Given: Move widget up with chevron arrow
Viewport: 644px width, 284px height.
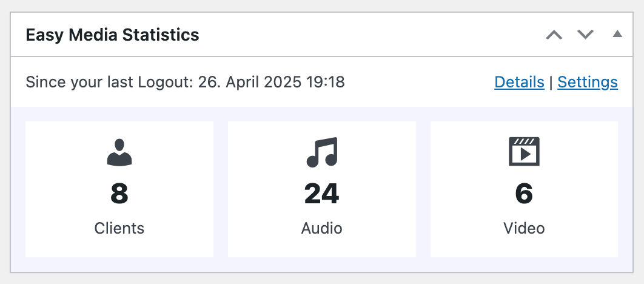Looking at the screenshot, I should tap(554, 35).
